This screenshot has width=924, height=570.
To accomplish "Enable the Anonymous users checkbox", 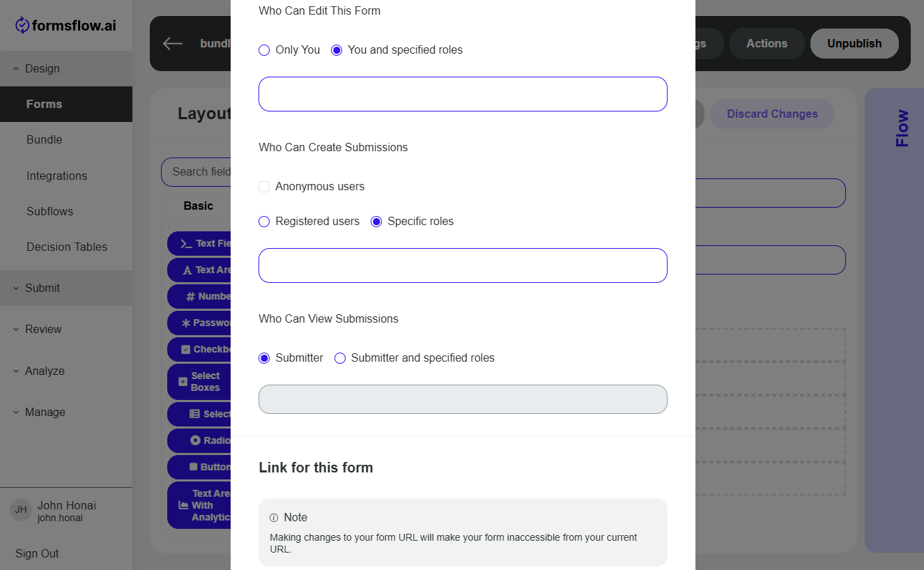I will click(x=264, y=187).
